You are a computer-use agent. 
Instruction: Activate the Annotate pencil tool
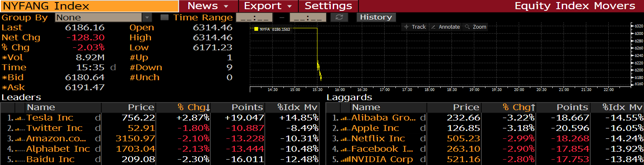click(445, 27)
